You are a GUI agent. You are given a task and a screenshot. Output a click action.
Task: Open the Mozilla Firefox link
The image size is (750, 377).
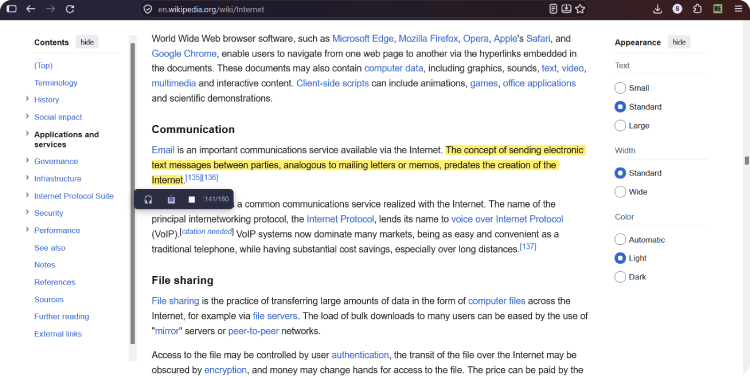tap(428, 39)
